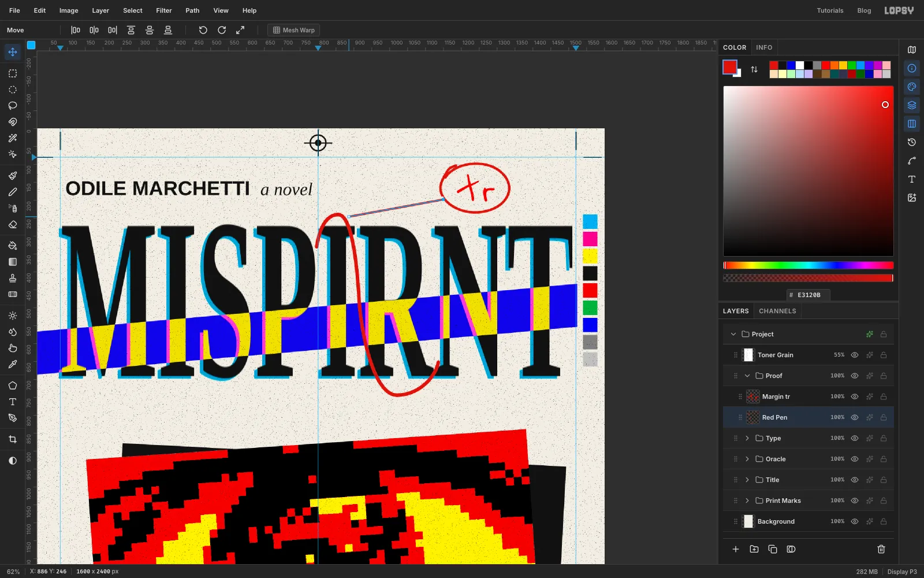924x578 pixels.
Task: Toggle visibility of Margin tr layer
Action: point(855,397)
